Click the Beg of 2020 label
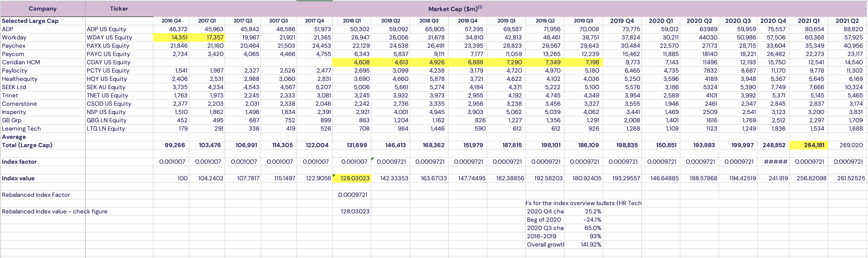This screenshot has height=258, width=868. [545, 220]
